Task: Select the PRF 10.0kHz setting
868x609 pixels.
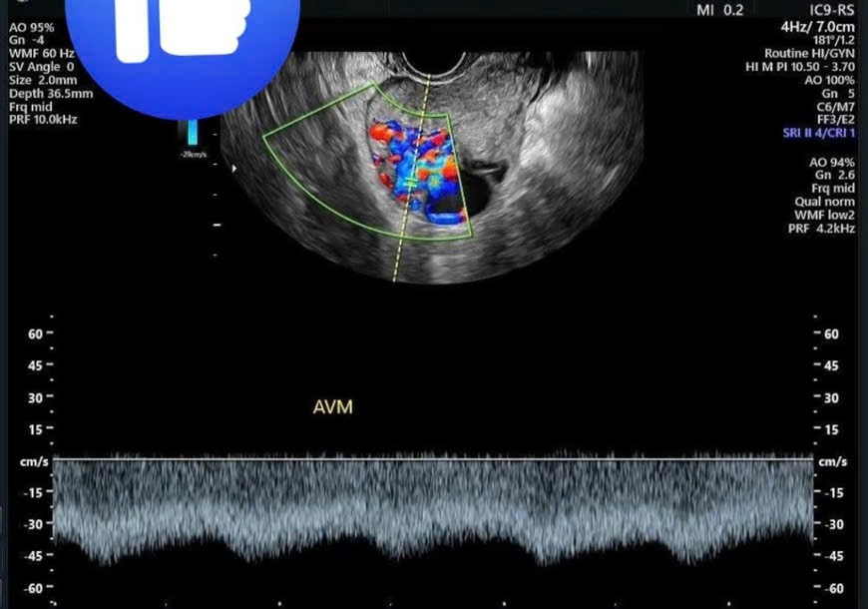Action: pyautogui.click(x=42, y=119)
